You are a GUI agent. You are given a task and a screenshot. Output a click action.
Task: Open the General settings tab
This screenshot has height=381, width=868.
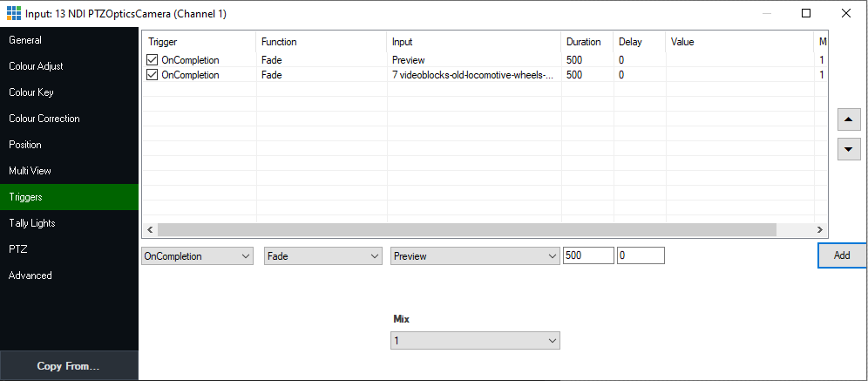[x=69, y=40]
